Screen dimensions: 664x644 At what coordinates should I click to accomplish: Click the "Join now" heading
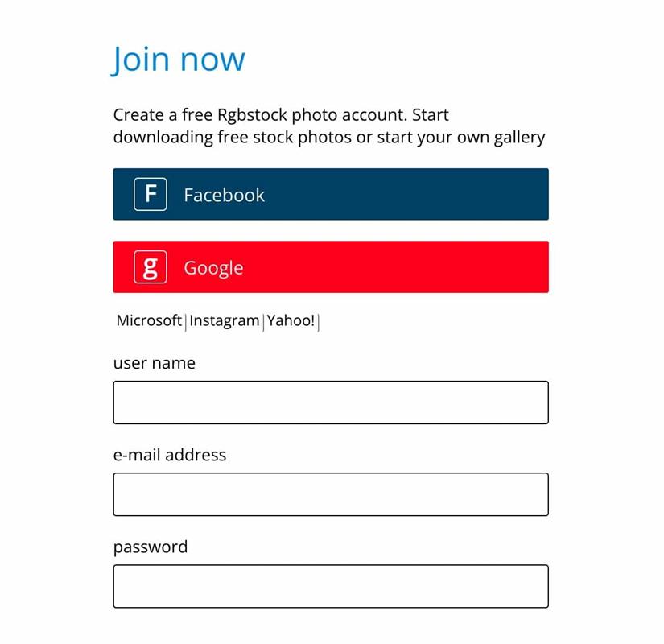tap(178, 60)
